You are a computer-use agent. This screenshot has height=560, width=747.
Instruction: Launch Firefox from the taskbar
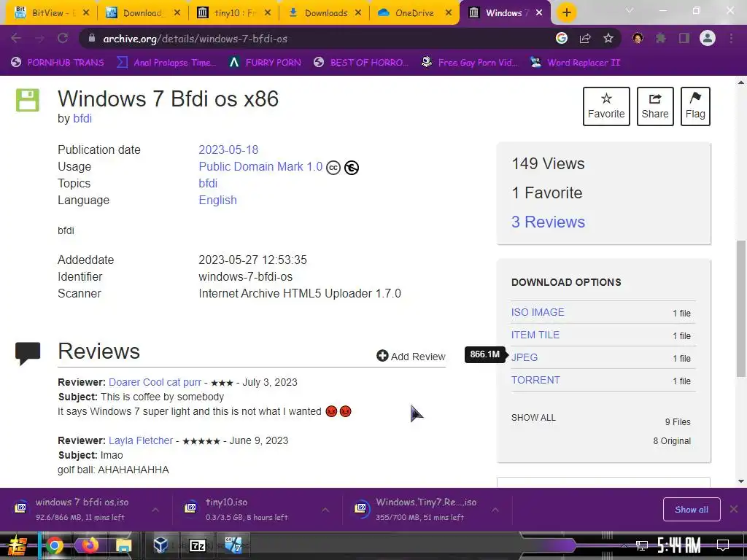[x=89, y=545]
